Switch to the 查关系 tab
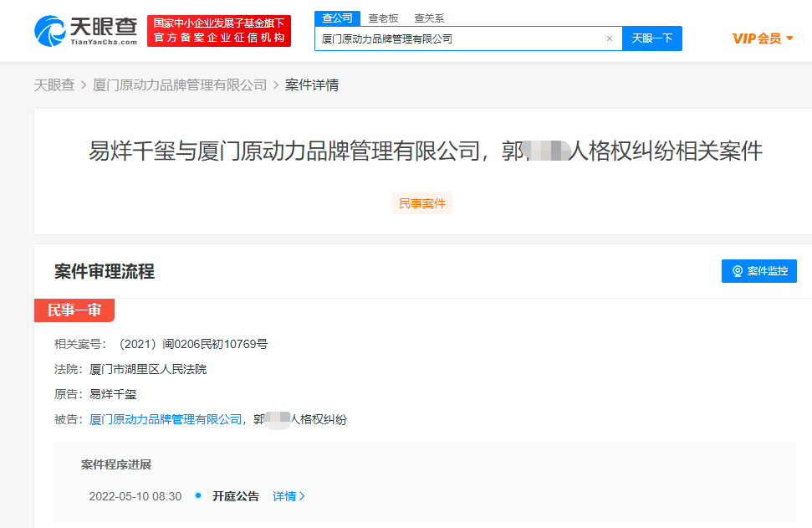Image resolution: width=812 pixels, height=528 pixels. pos(429,18)
